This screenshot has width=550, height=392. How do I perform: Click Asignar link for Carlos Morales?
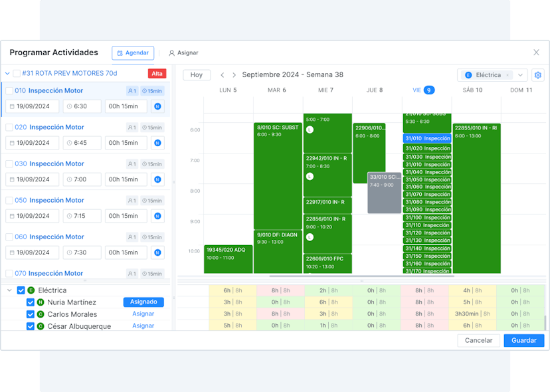(143, 314)
